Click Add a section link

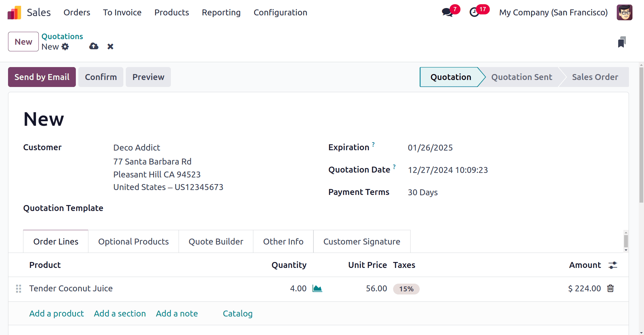(120, 313)
